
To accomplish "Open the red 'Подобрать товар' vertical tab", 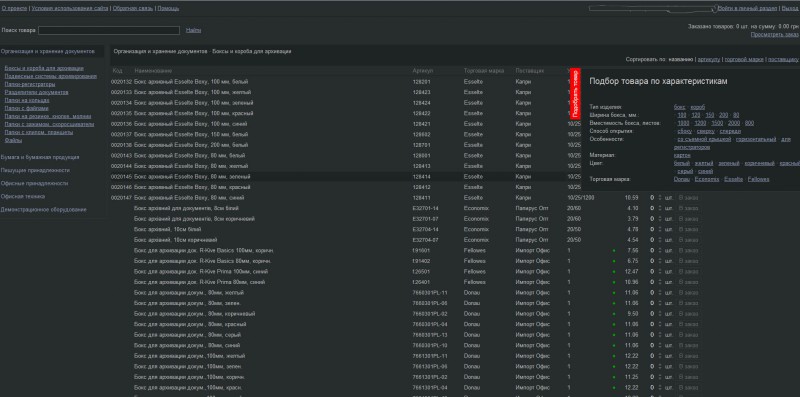I will (x=576, y=94).
